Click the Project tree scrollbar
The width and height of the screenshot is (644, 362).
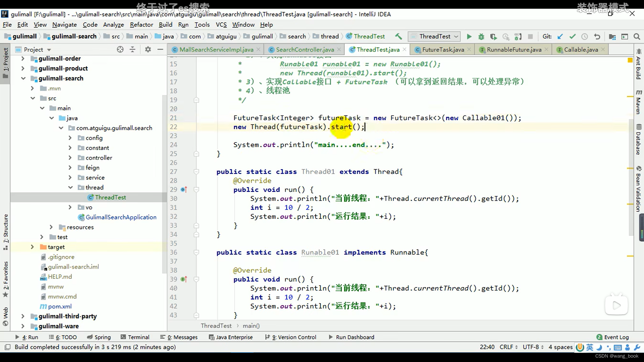click(164, 184)
